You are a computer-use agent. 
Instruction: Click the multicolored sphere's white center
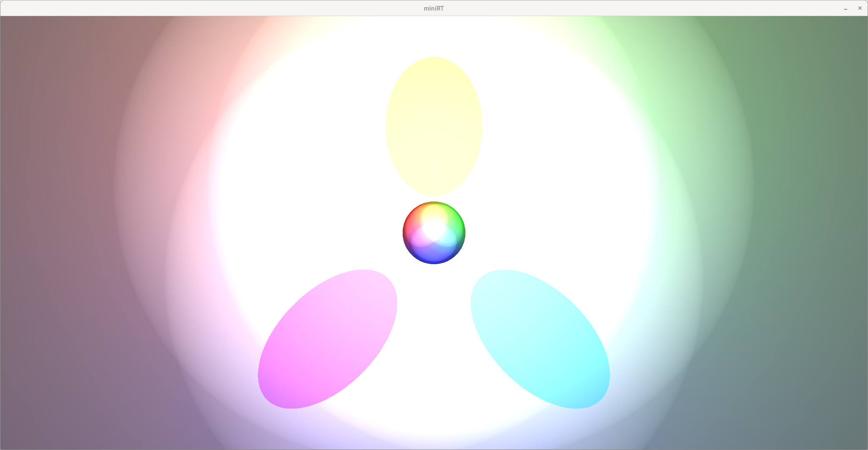434,230
